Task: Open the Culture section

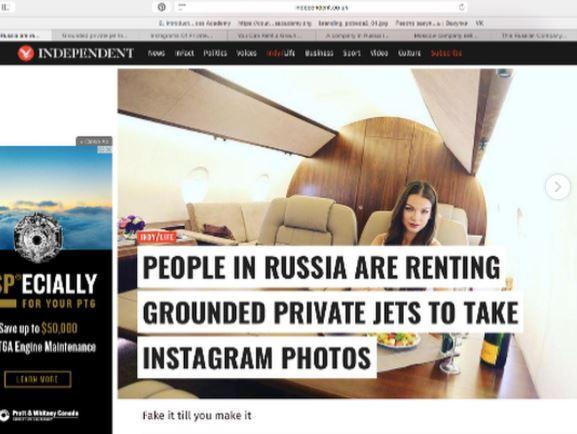Action: click(409, 53)
